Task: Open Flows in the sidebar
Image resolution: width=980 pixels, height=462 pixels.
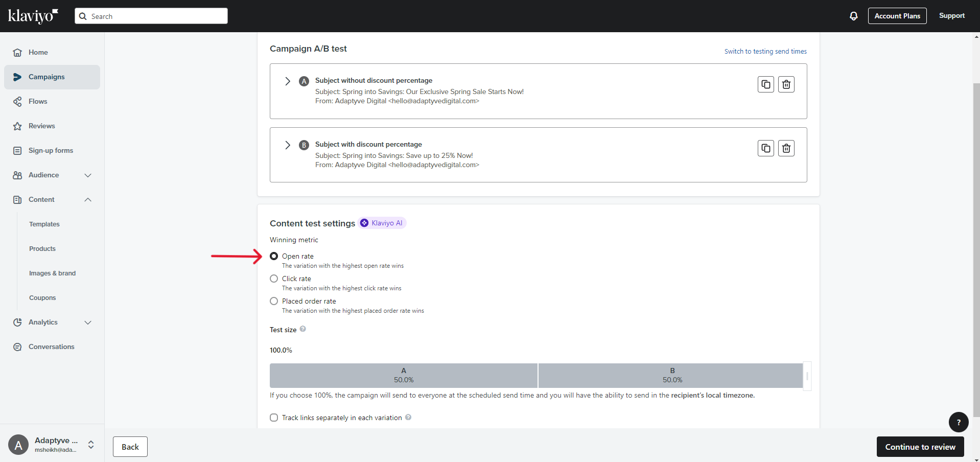Action: click(38, 102)
